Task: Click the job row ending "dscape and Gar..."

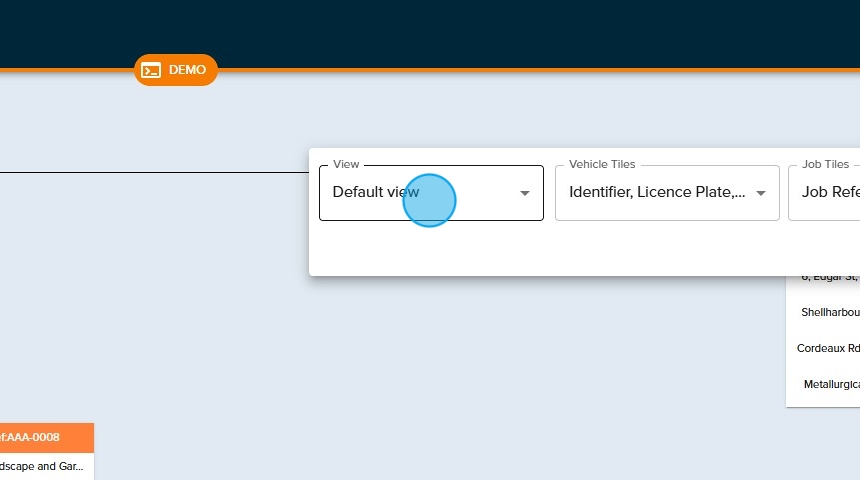Action: [46, 466]
